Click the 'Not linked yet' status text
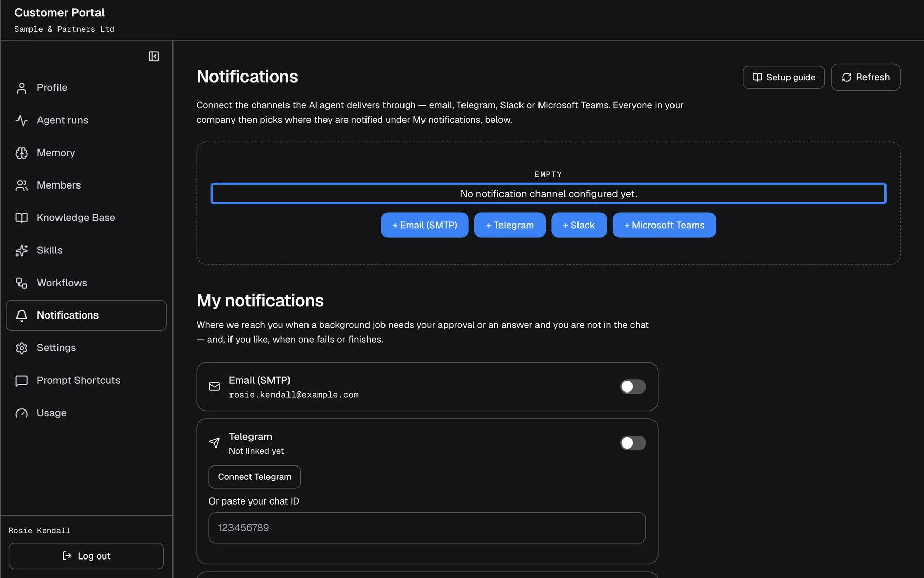924x578 pixels. point(256,451)
